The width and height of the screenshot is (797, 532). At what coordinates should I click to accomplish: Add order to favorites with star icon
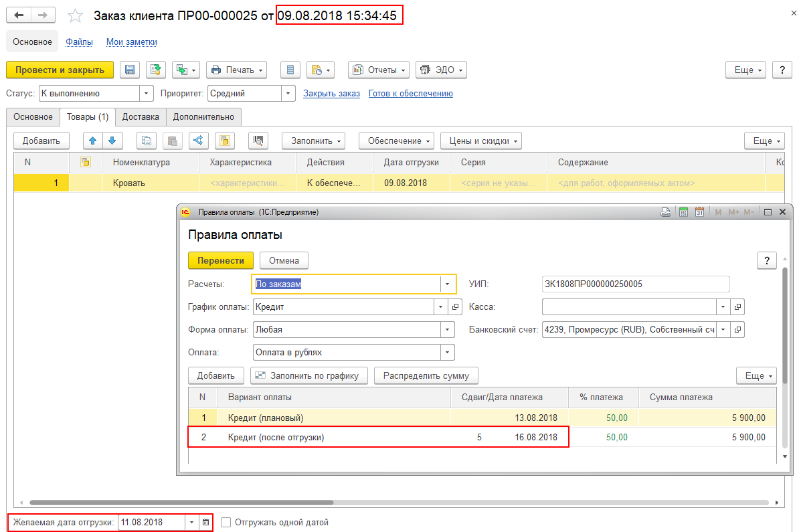point(76,16)
